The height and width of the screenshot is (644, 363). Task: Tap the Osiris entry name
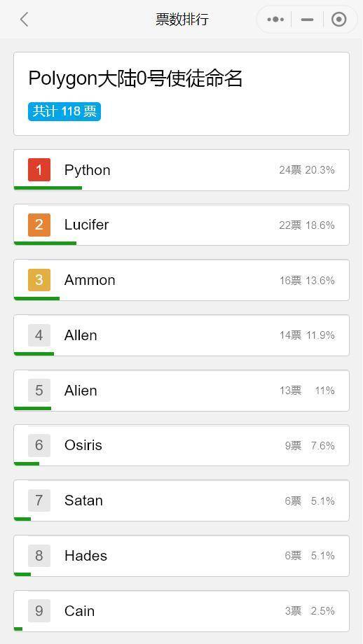coord(83,445)
